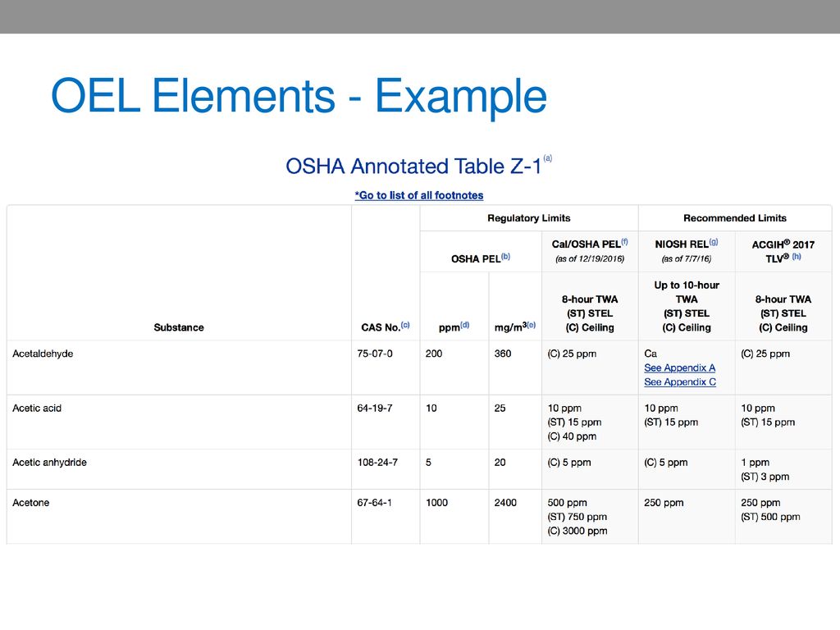Select the 'Regulatory Limits' column header

tap(529, 218)
